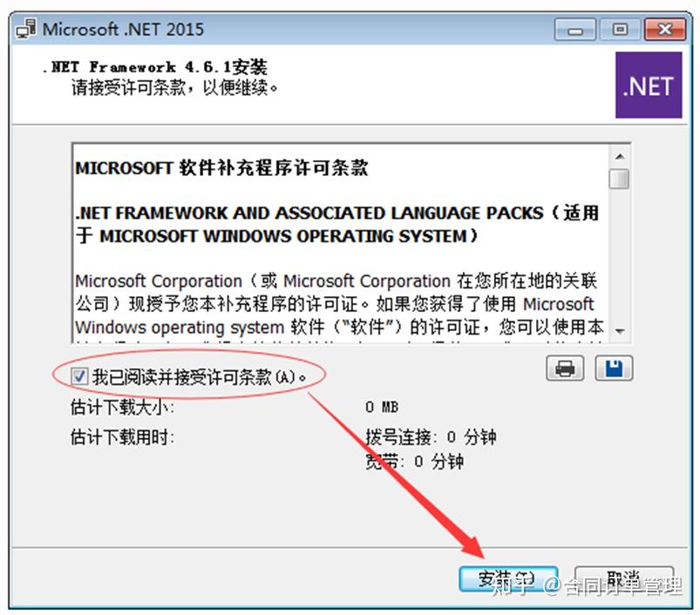The width and height of the screenshot is (700, 615).
Task: Click the 安装 install button
Action: tap(508, 579)
